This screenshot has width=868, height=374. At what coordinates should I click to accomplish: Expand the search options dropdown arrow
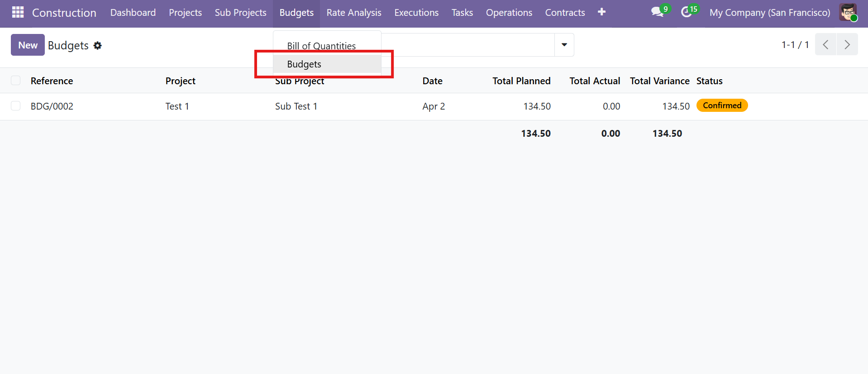pyautogui.click(x=564, y=45)
